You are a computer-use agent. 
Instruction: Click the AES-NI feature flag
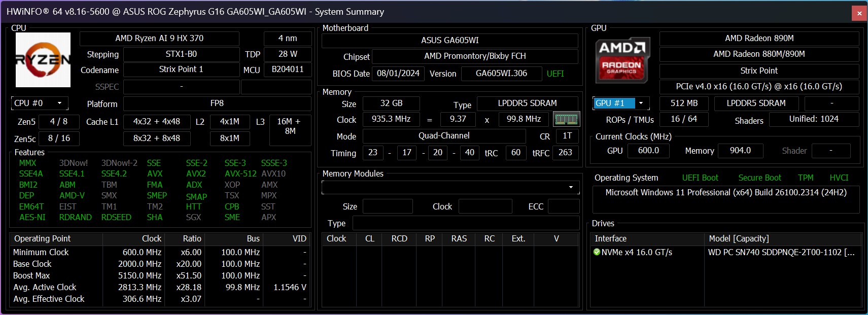[32, 217]
